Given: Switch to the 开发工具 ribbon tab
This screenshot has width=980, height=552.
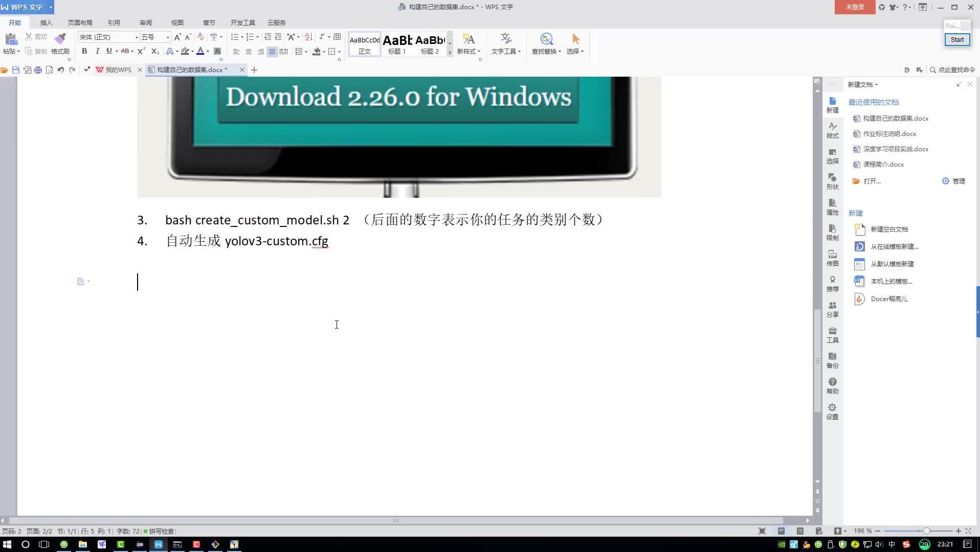Looking at the screenshot, I should point(243,22).
